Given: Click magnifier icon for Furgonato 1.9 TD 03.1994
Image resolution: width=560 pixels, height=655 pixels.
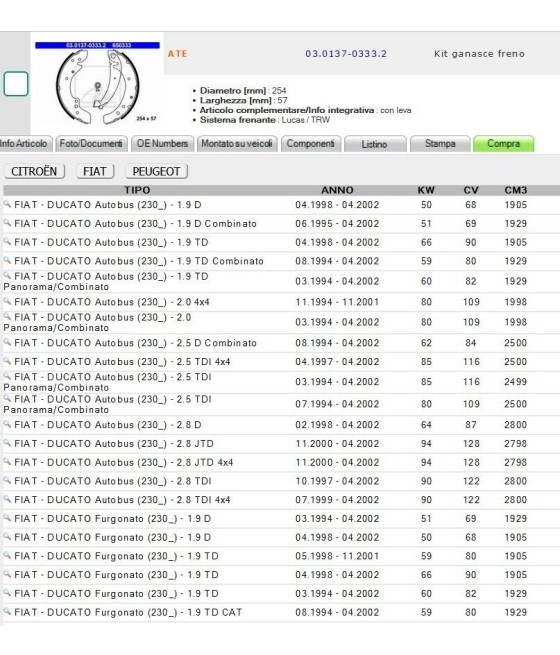Looking at the screenshot, I should coord(7,593).
